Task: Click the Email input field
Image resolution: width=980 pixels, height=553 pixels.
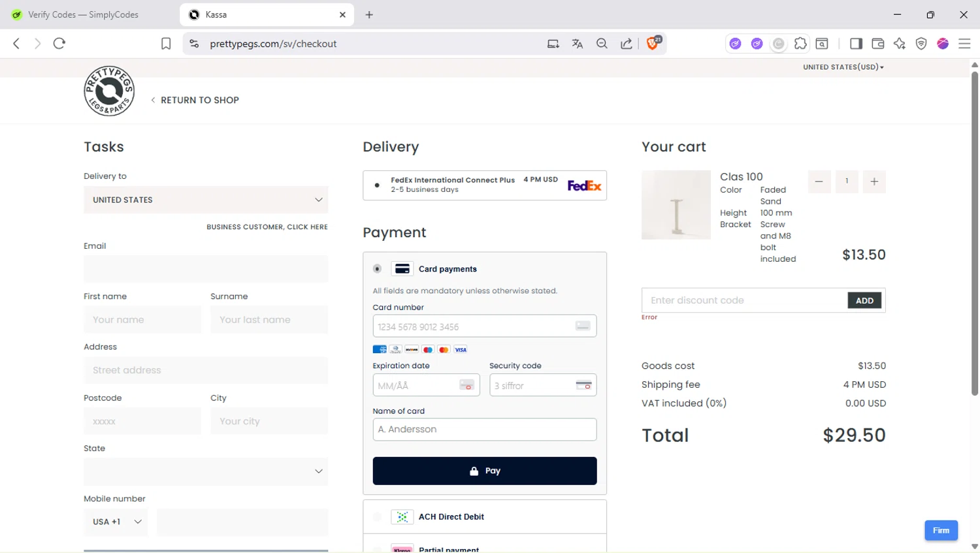Action: coord(206,269)
